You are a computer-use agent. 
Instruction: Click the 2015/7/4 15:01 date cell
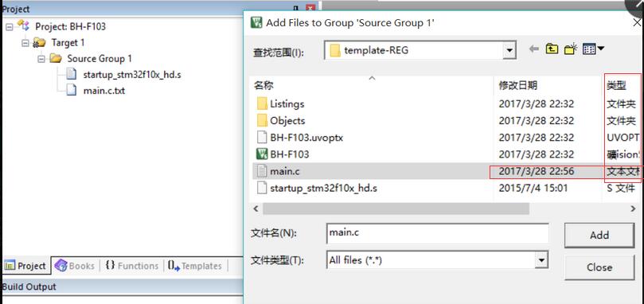tap(533, 189)
